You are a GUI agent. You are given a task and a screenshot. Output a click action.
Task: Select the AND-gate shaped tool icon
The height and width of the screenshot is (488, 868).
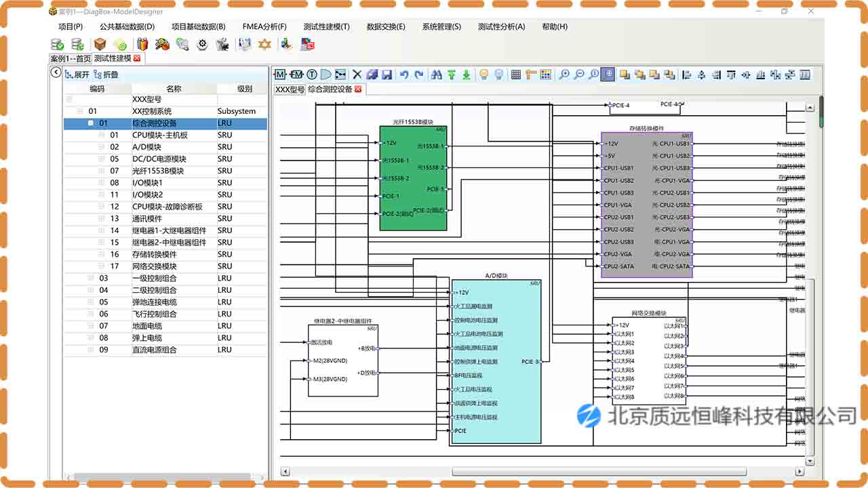pyautogui.click(x=326, y=75)
